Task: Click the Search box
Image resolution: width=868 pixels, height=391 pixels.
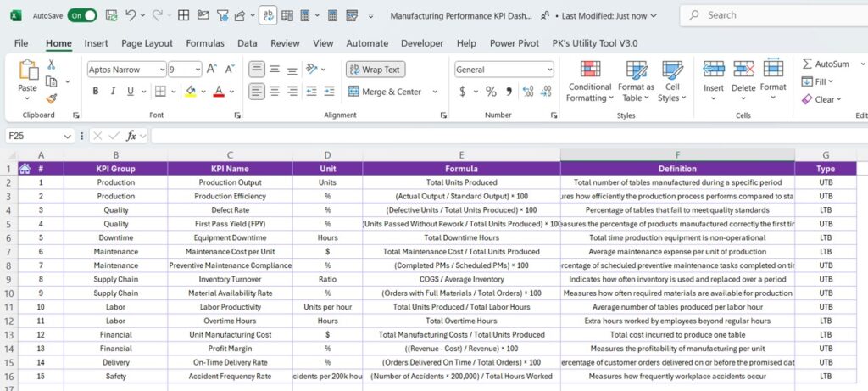Action: point(774,15)
